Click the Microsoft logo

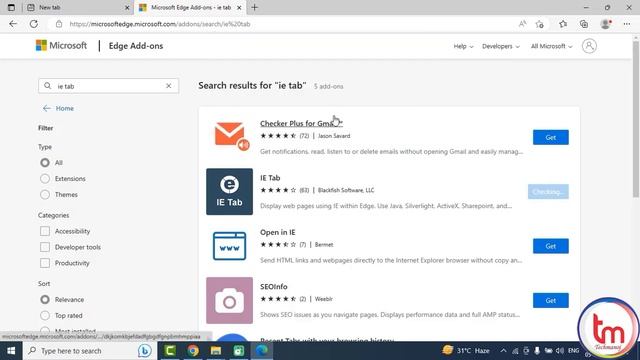pyautogui.click(x=61, y=46)
